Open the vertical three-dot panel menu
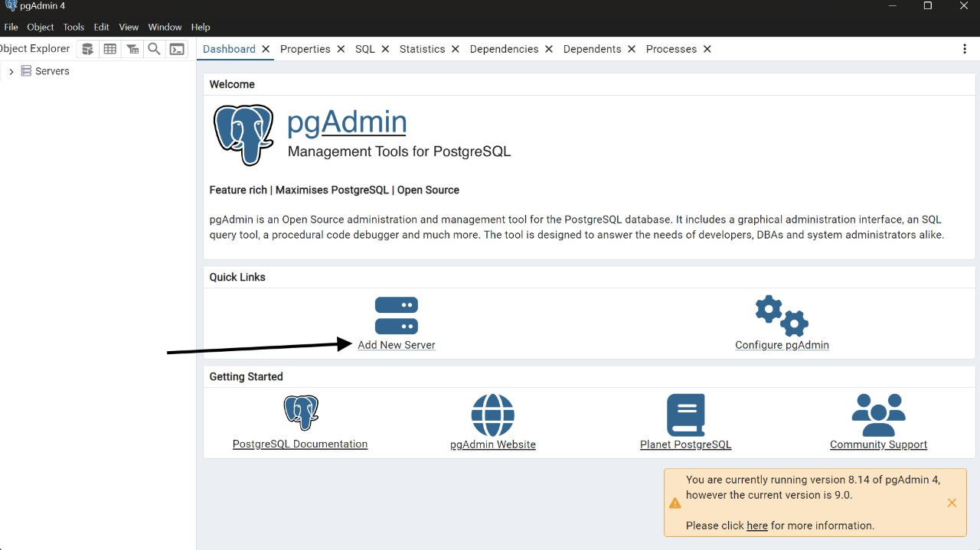This screenshot has height=550, width=980. coord(964,49)
